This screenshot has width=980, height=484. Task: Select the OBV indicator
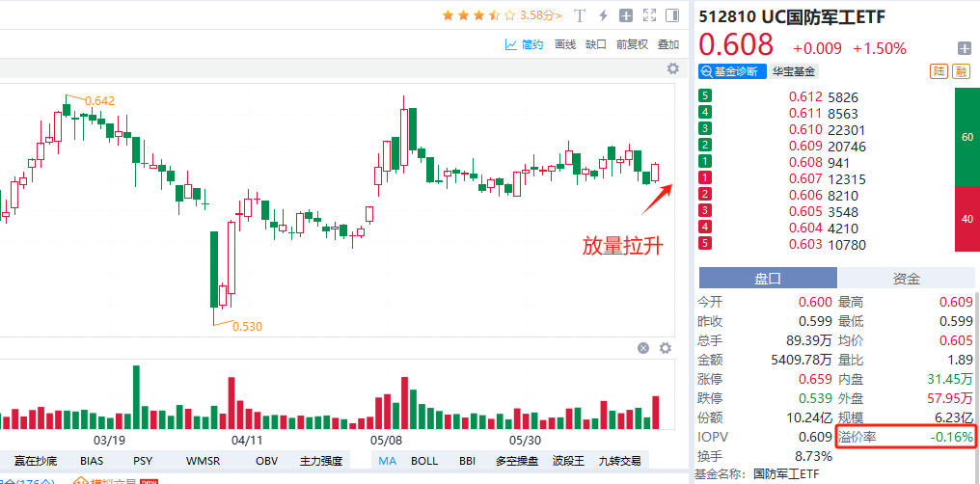267,462
